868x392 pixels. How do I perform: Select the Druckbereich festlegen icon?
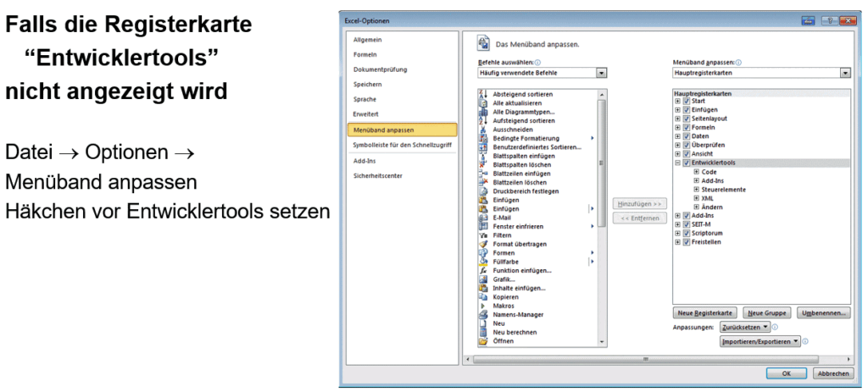point(482,191)
